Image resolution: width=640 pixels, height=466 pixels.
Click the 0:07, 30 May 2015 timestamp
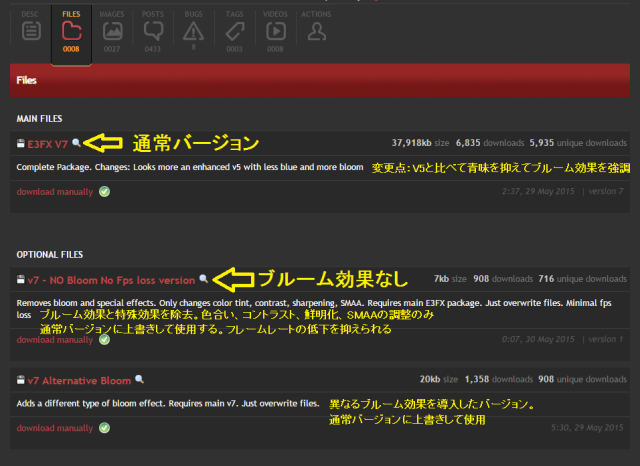538,340
